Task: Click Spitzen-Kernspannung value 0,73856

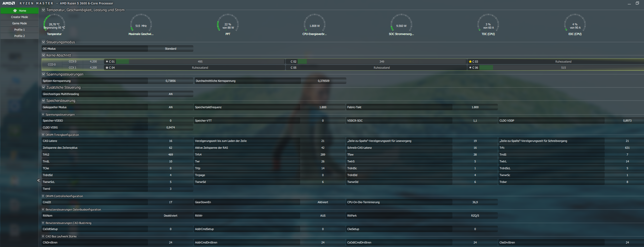Action: [171, 81]
